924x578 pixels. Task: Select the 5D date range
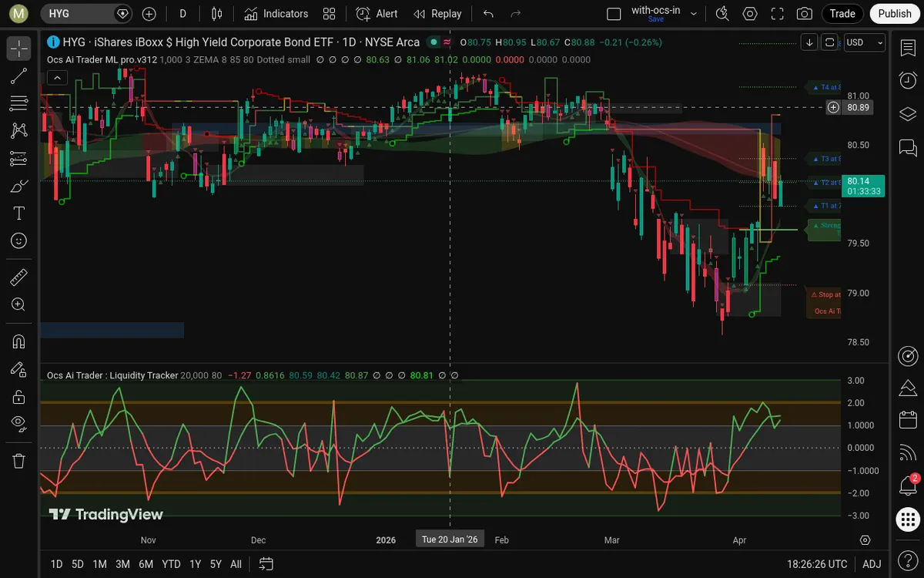tap(78, 564)
